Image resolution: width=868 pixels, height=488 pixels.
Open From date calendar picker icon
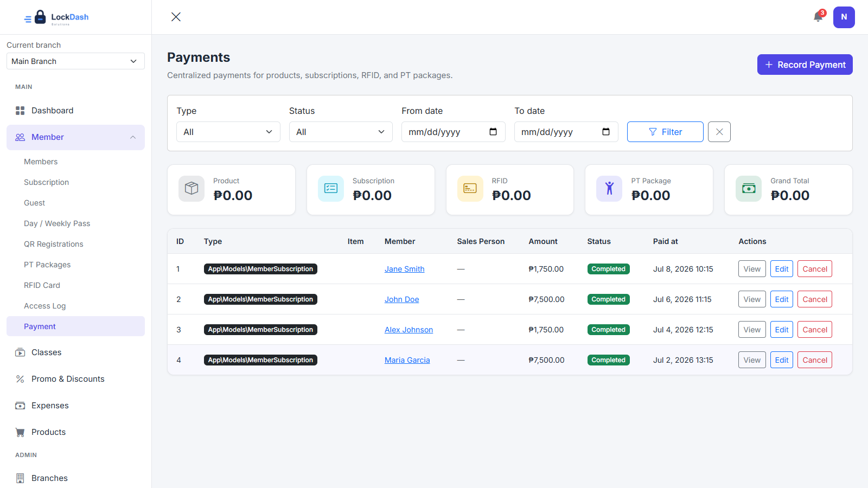(x=493, y=132)
